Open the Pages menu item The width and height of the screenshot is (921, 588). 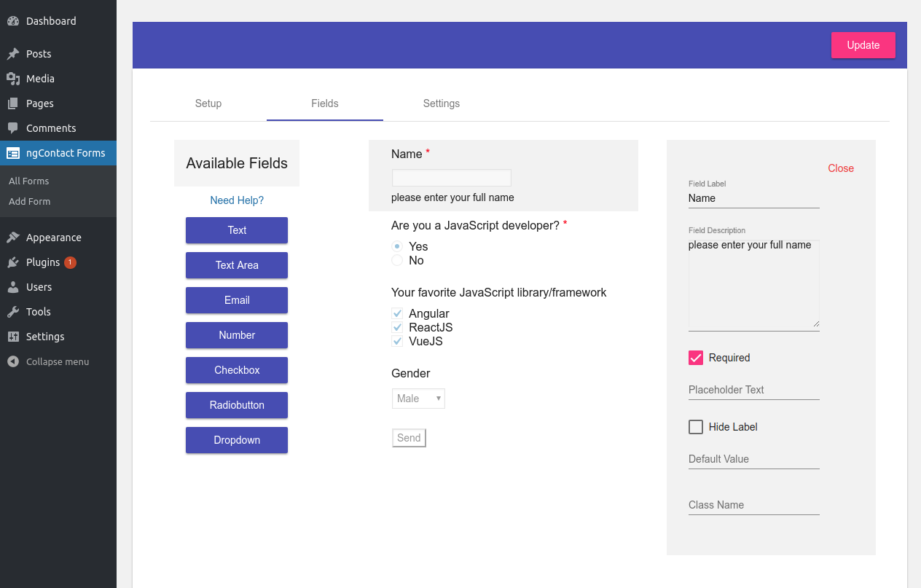pyautogui.click(x=58, y=103)
